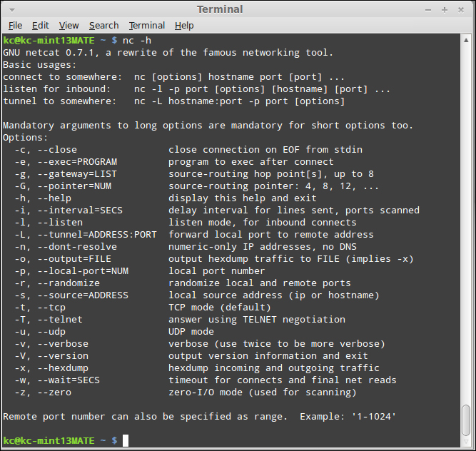476x451 pixels.
Task: Click 'close connection on EOF from stdin' description
Action: click(265, 150)
